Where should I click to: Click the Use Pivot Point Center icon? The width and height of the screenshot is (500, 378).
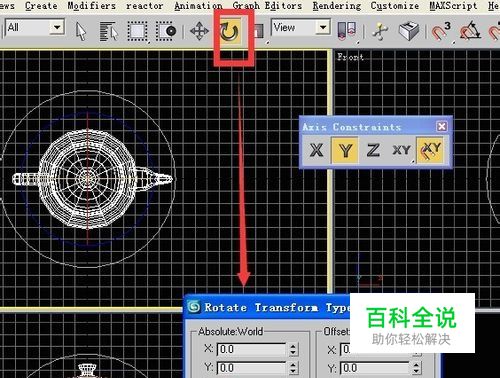click(x=347, y=31)
